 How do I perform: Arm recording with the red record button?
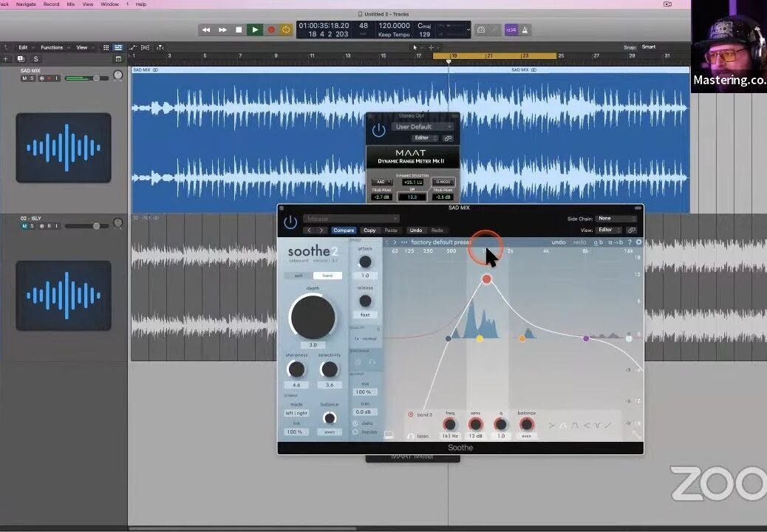[271, 30]
